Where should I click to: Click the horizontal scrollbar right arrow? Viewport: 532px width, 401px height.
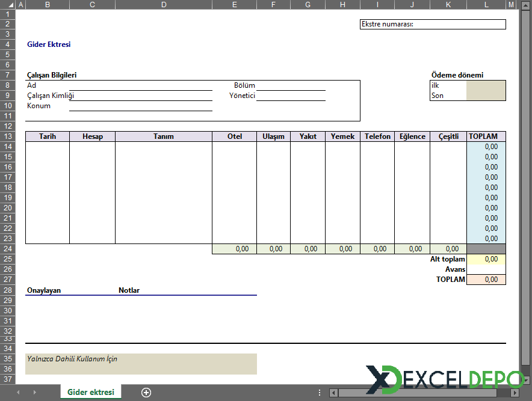pyautogui.click(x=516, y=393)
